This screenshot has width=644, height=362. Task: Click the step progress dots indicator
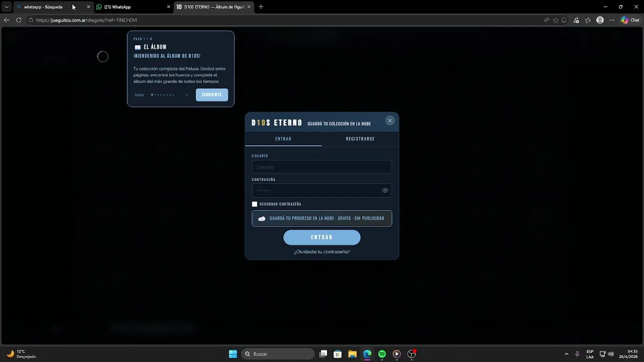163,95
